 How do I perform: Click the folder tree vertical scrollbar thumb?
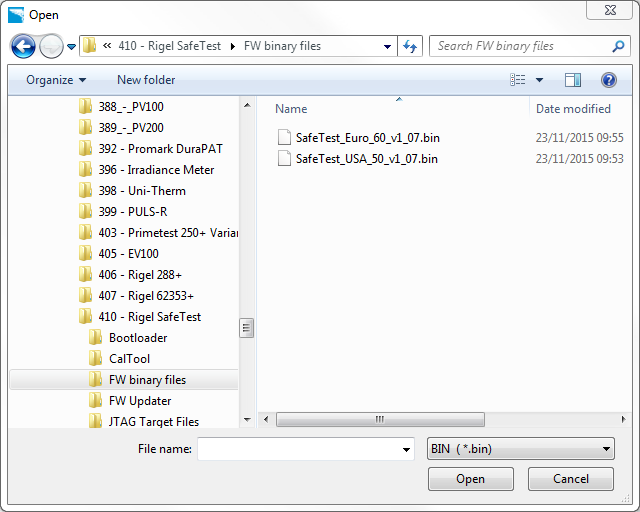point(247,328)
